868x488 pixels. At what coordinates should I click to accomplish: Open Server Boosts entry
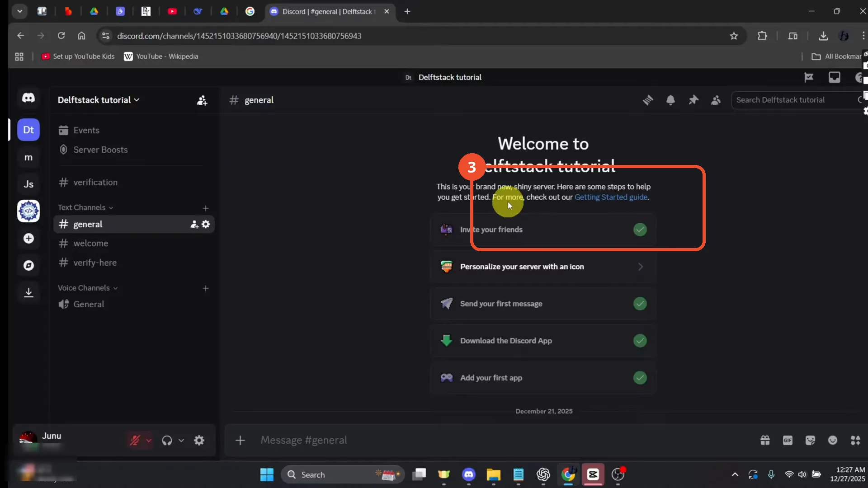point(133,150)
